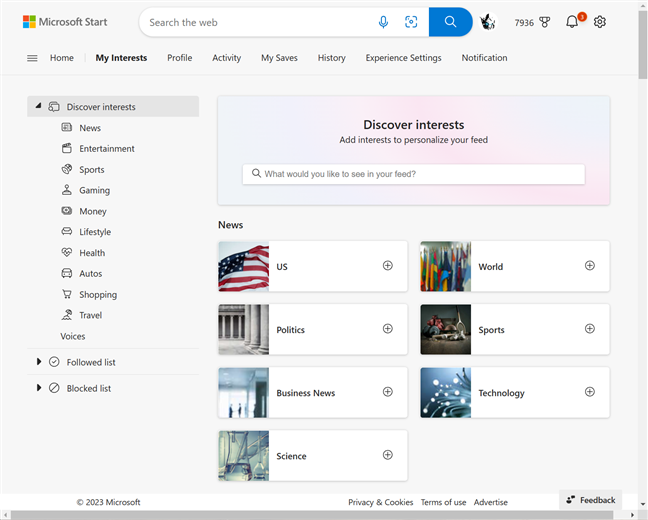Click the News icon in the sidebar
Screen dimensions: 648x520
pyautogui.click(x=67, y=127)
